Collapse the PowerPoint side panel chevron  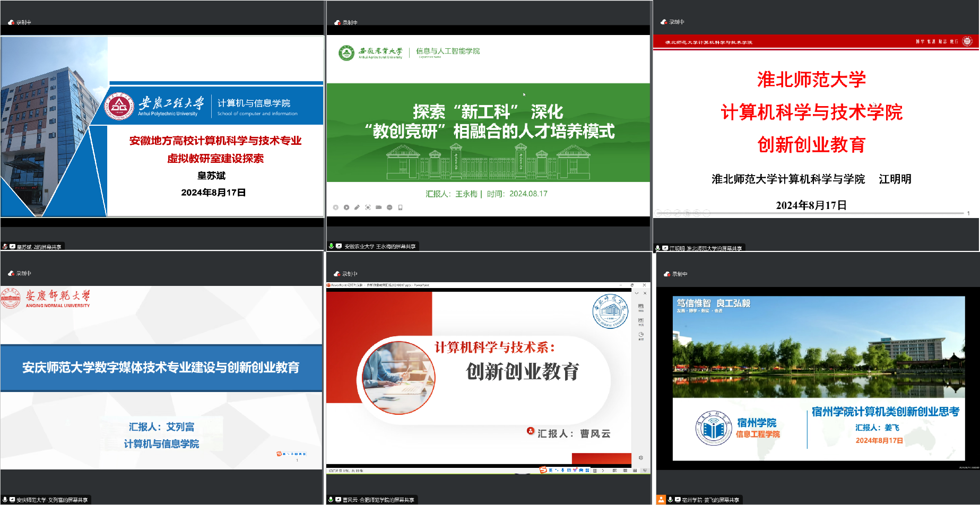tap(637, 293)
